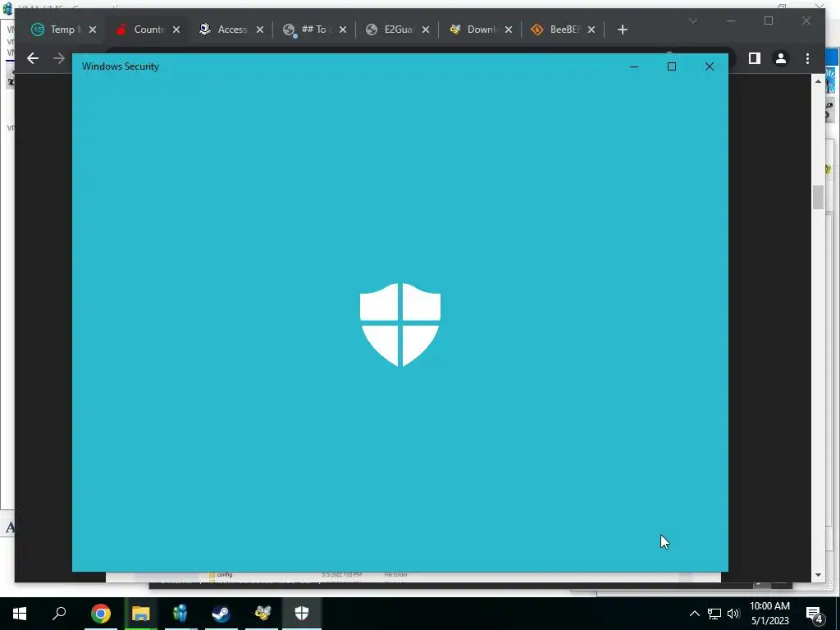
Task: Close the Download tab
Action: coord(509,30)
